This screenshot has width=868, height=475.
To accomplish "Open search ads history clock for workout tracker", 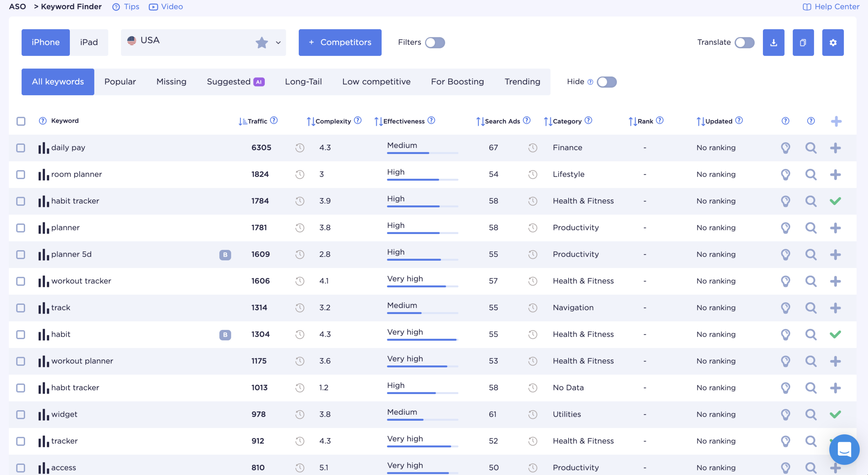I will pyautogui.click(x=533, y=281).
